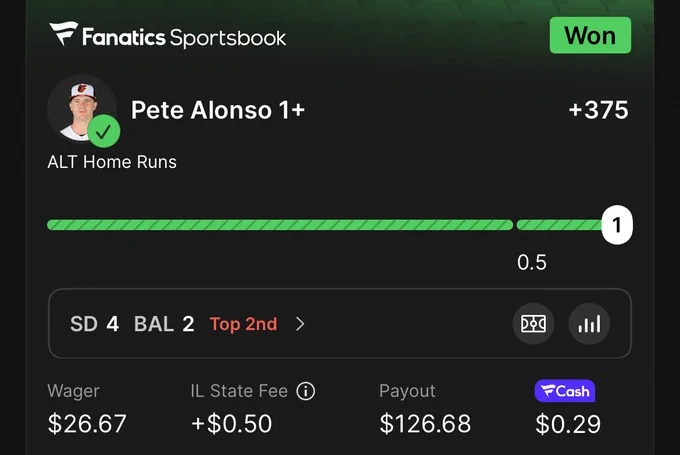This screenshot has width=680, height=455.
Task: Click the ALT Home Runs market label
Action: (112, 162)
